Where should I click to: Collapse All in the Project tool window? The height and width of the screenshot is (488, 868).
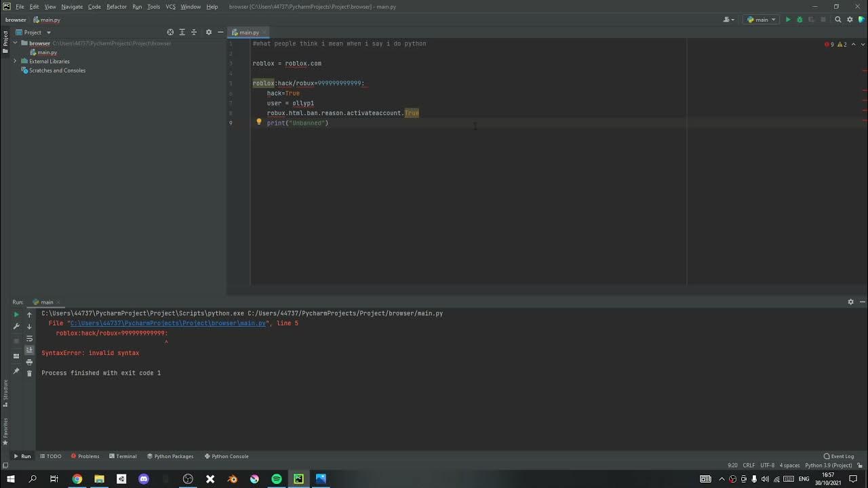(193, 32)
